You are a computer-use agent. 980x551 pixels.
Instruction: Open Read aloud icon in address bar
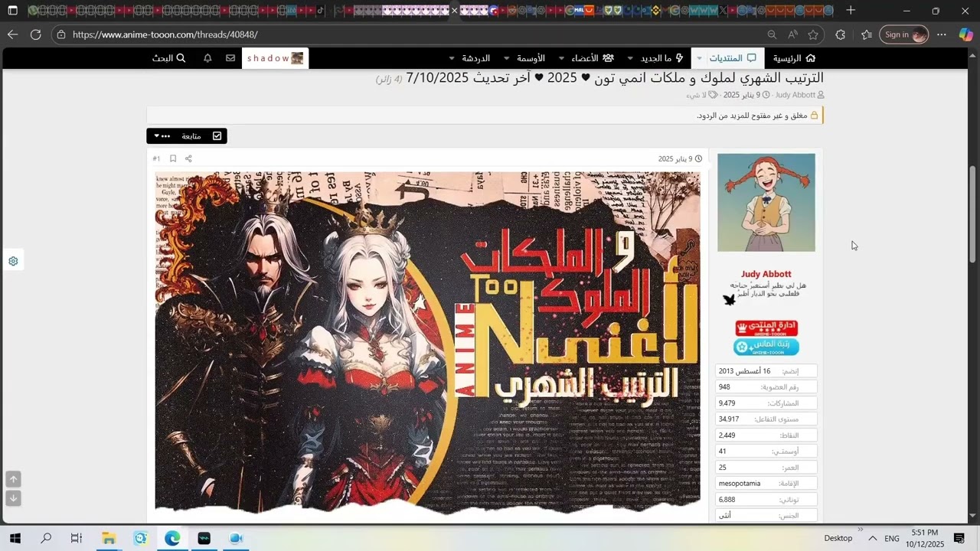tap(792, 34)
